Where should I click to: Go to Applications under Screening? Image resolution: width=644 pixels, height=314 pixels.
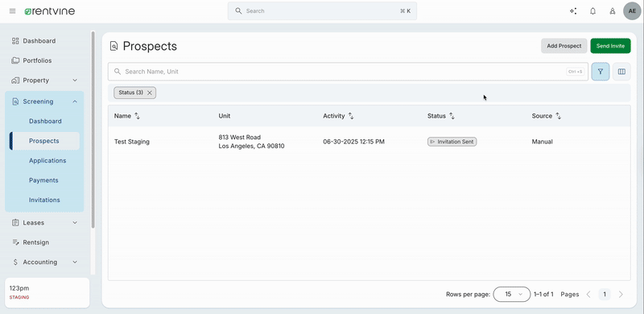coord(47,161)
